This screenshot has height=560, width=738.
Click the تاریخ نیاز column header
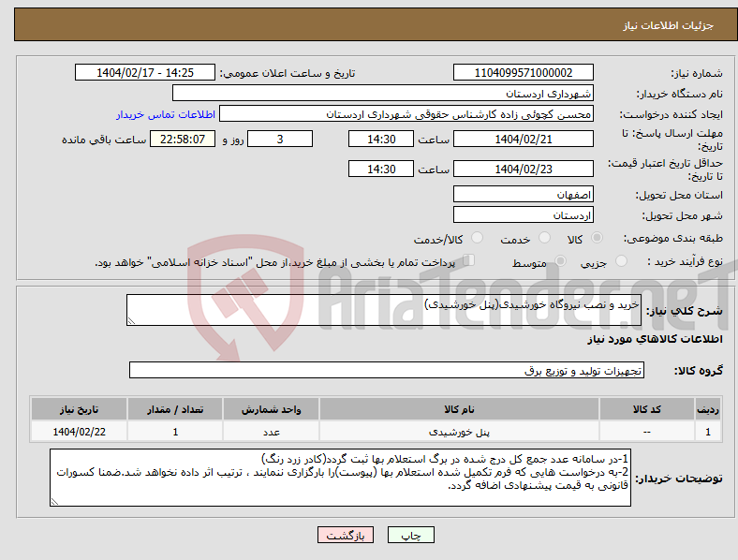coord(79,409)
